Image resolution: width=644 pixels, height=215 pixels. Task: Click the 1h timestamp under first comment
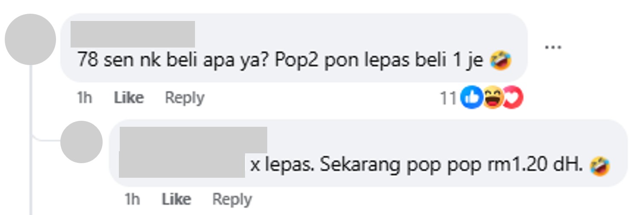(84, 98)
